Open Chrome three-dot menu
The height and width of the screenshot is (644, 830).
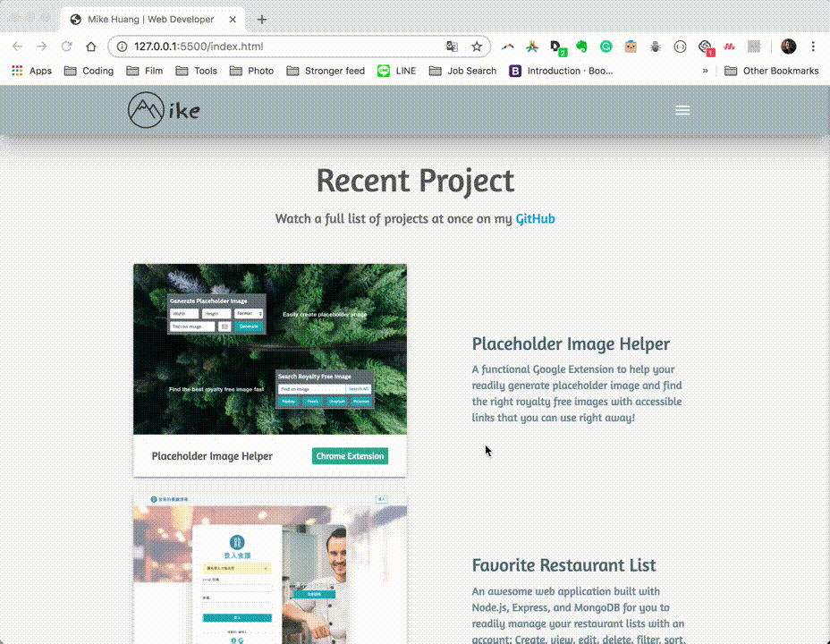coord(813,47)
